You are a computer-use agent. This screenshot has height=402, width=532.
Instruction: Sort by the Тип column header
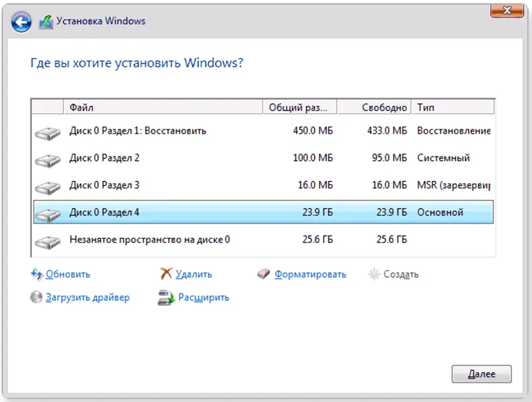454,107
